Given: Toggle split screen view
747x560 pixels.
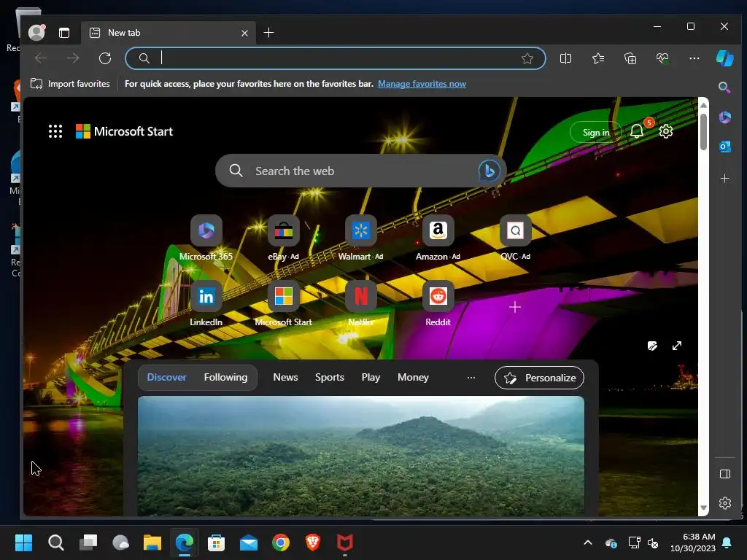Looking at the screenshot, I should (x=565, y=58).
